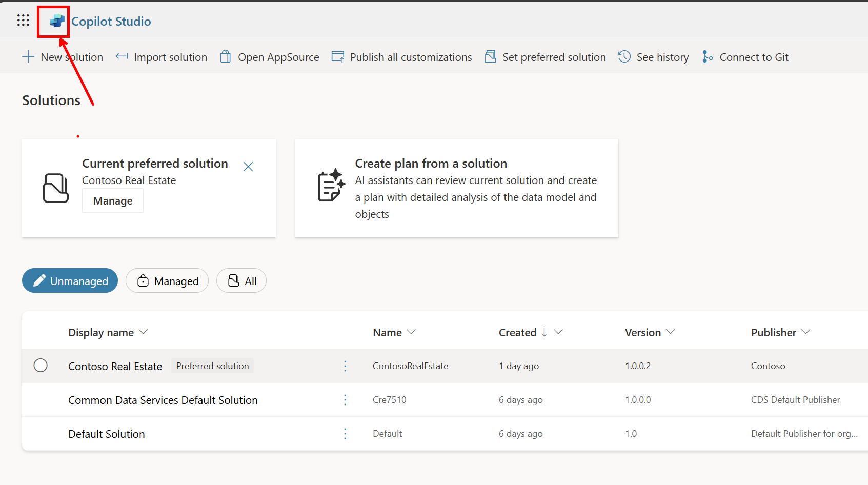Open AppSource from the toolbar

tap(270, 57)
